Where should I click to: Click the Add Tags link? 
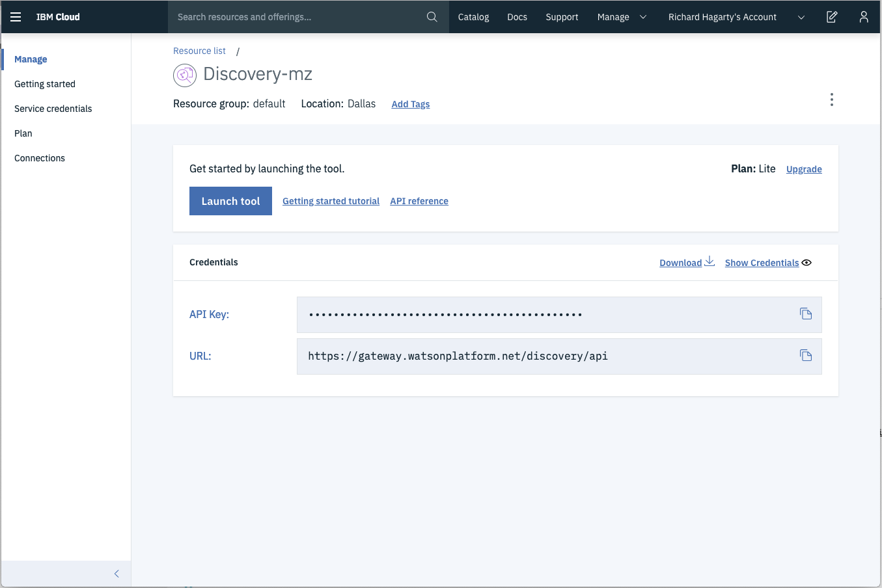click(411, 104)
